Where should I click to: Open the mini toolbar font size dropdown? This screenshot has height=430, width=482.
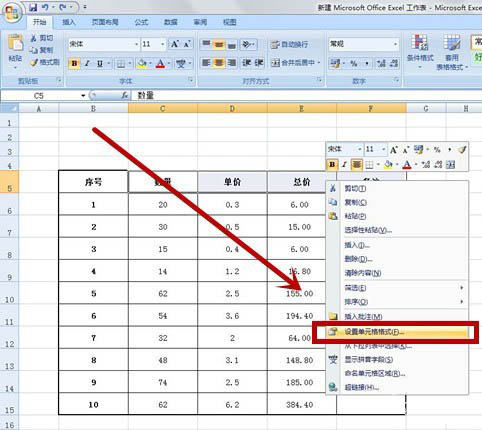click(x=384, y=149)
